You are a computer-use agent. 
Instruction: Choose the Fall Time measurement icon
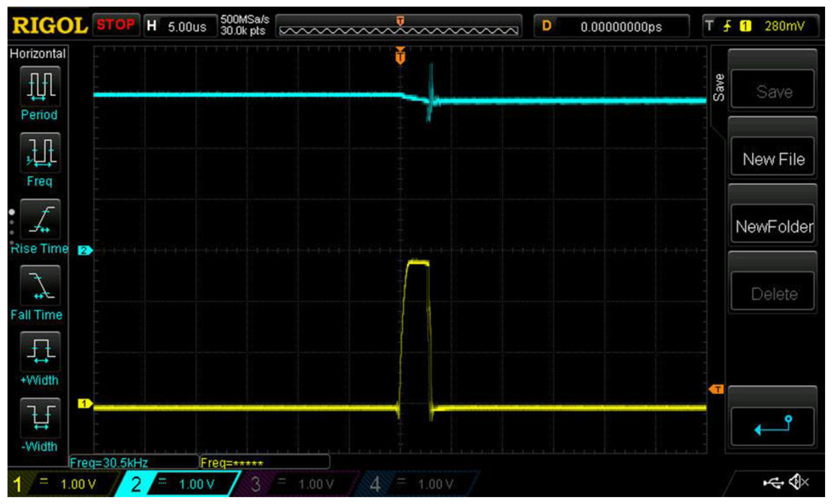tap(40, 285)
